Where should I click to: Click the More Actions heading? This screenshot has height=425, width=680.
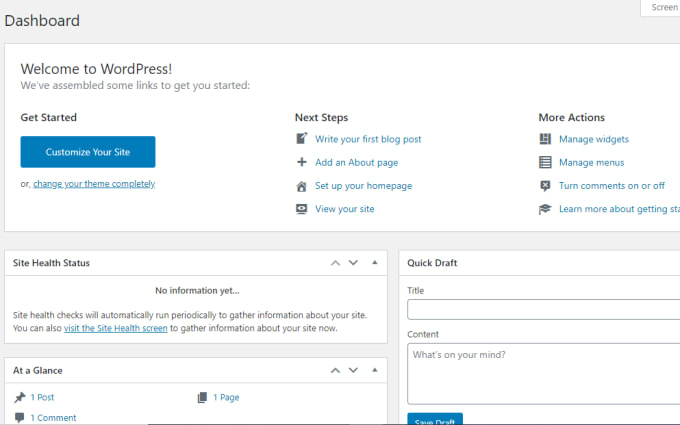572,118
